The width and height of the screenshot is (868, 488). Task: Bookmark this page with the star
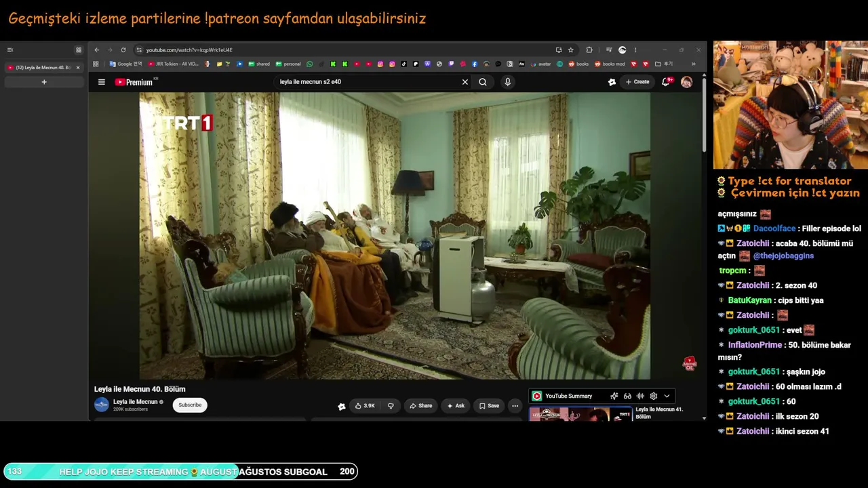click(570, 49)
